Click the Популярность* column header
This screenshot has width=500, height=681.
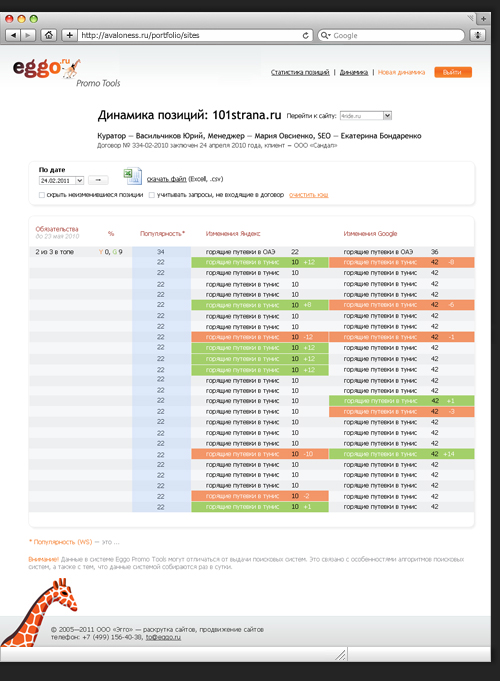[162, 234]
